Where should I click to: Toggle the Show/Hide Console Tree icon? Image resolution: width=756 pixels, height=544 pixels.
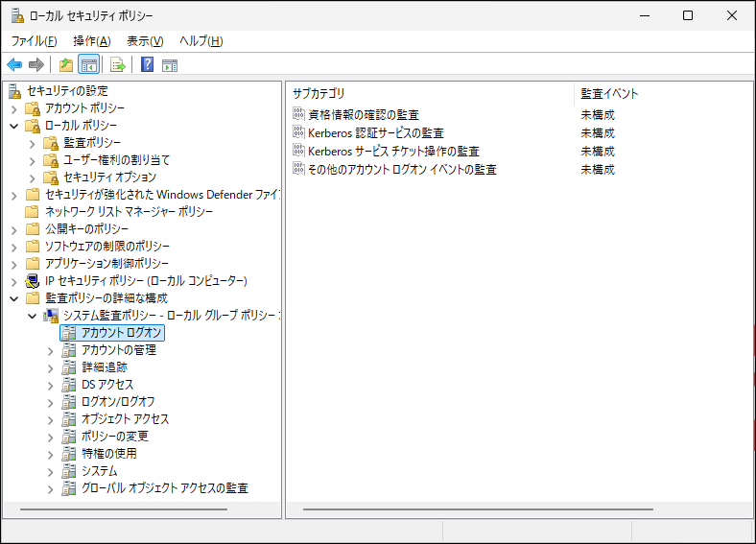tap(88, 64)
